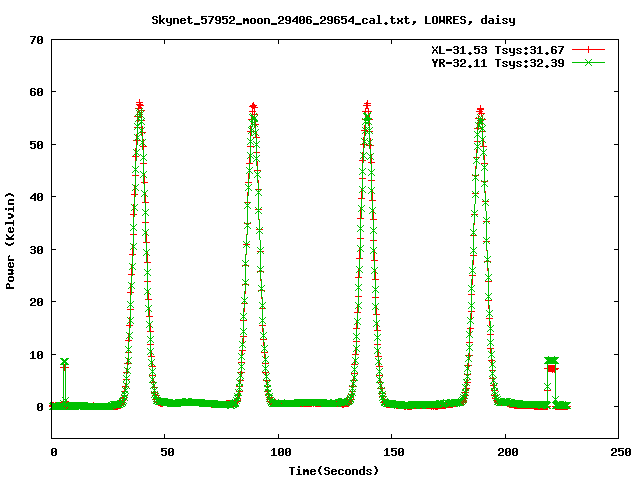Click the first peak's top near 38 seconds
This screenshot has height=480, width=640.
pyautogui.click(x=140, y=105)
